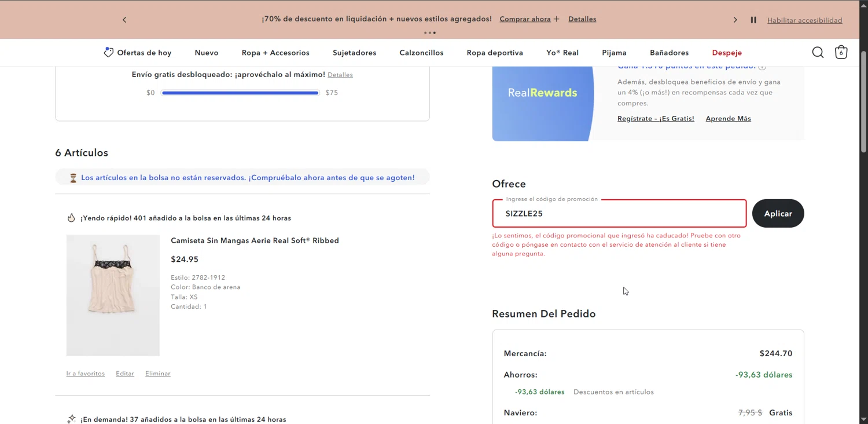Screen dimensions: 868x424
Task: Click the page vertical scrollbar
Action: (863, 101)
